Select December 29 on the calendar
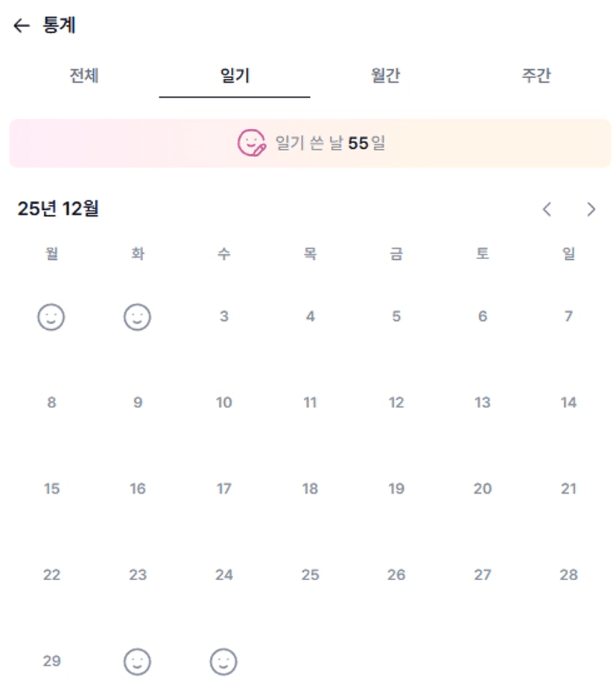The image size is (616, 691). [x=51, y=661]
